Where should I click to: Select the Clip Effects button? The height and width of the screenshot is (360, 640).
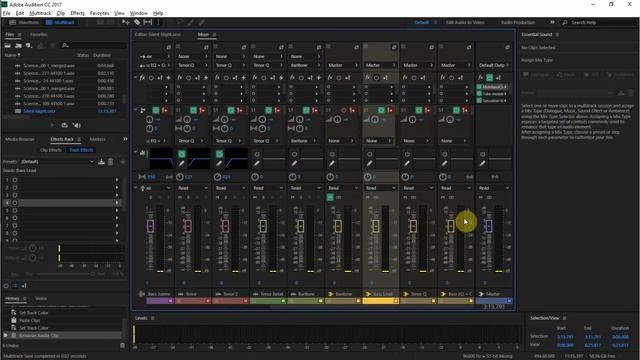tap(51, 150)
